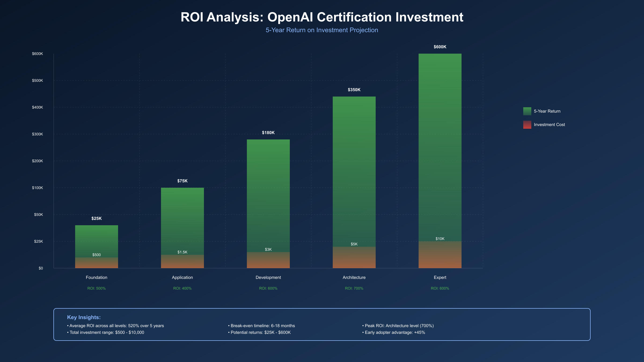The height and width of the screenshot is (362, 644).
Task: Click the $3K investment cost label
Action: pos(268,250)
